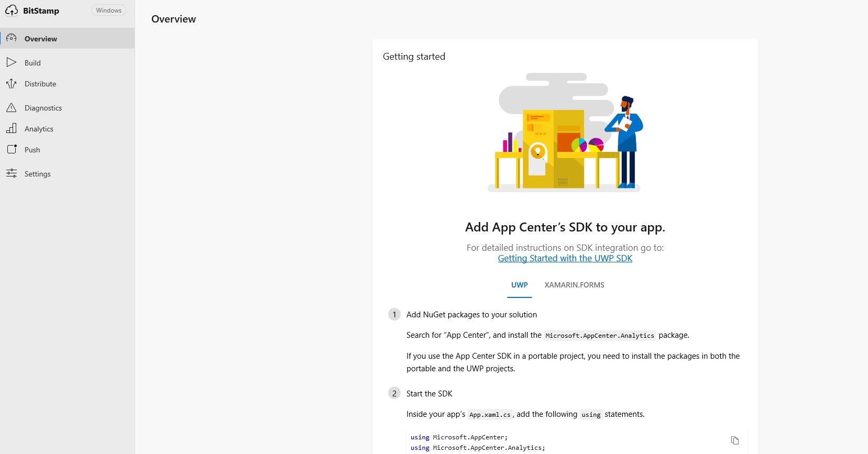The width and height of the screenshot is (868, 454).
Task: Click the App Center cloud logo icon
Action: [x=12, y=10]
